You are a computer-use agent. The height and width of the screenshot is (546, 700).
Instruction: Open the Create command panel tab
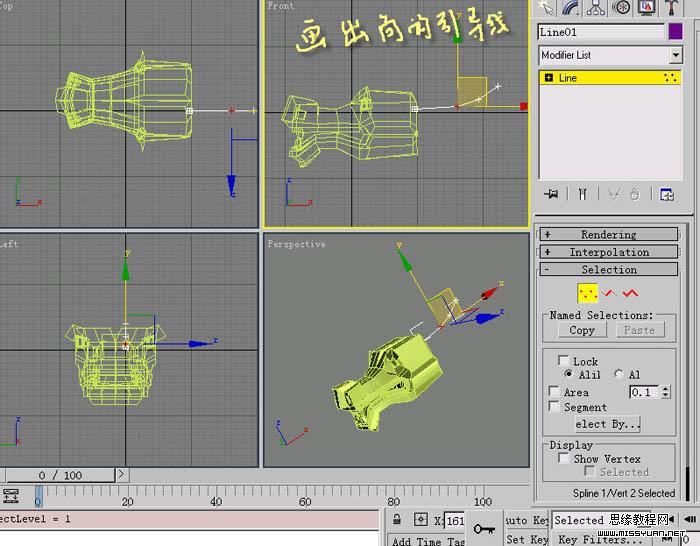546,8
